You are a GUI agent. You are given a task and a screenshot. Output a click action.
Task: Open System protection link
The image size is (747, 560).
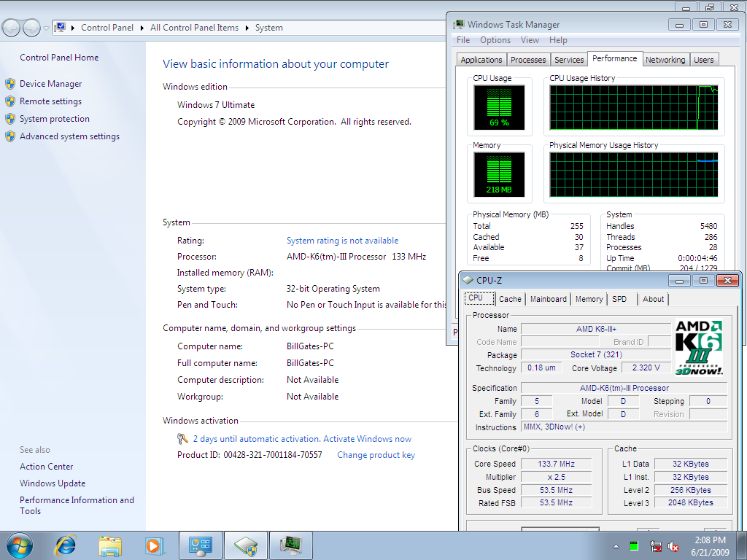click(x=54, y=119)
